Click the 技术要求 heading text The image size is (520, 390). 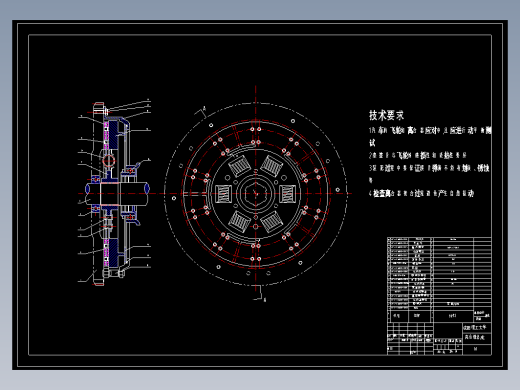tap(386, 115)
